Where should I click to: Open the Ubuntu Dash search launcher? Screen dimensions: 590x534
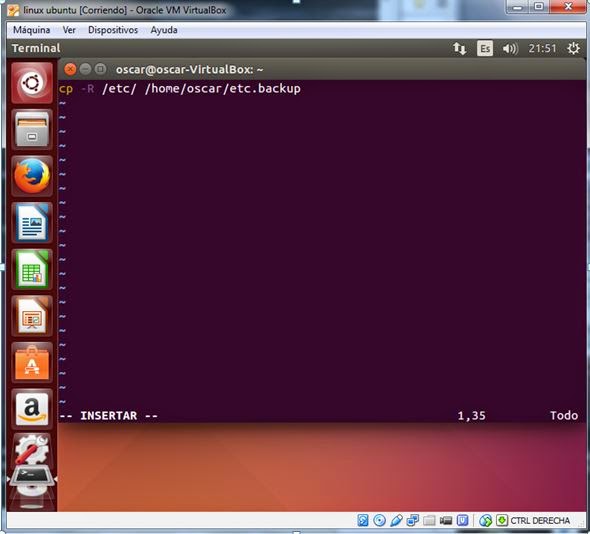click(32, 83)
